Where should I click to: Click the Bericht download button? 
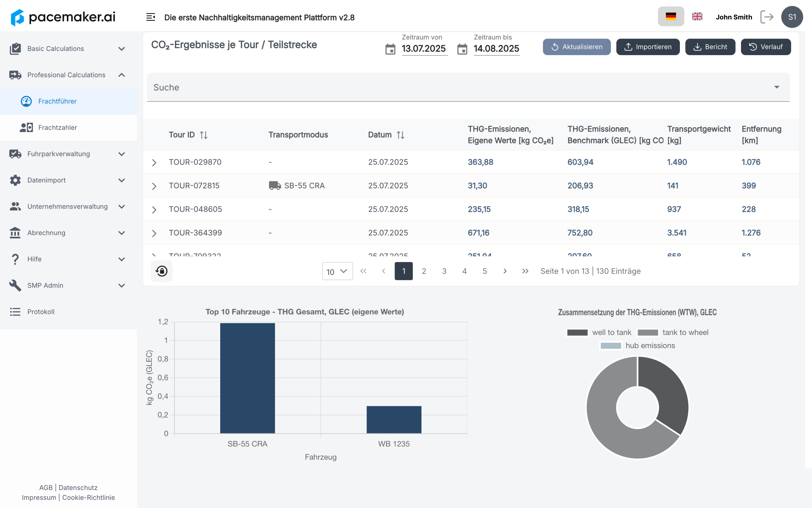(710, 47)
